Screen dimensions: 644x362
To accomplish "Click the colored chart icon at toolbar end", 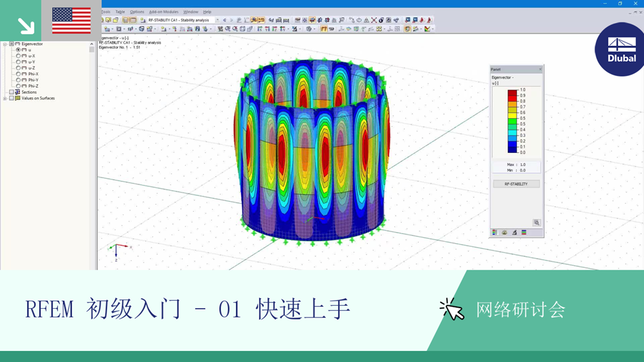I will click(427, 28).
